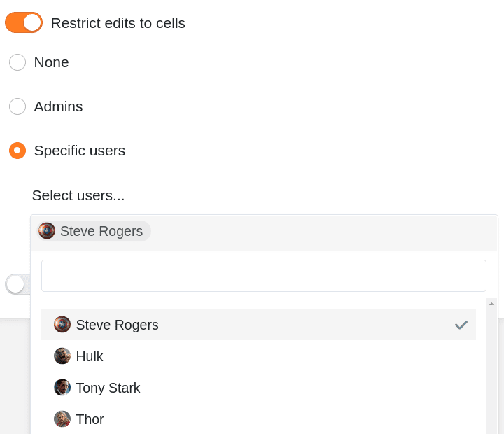Pick Tony Stark in the dropdown
The image size is (504, 434).
[258, 388]
